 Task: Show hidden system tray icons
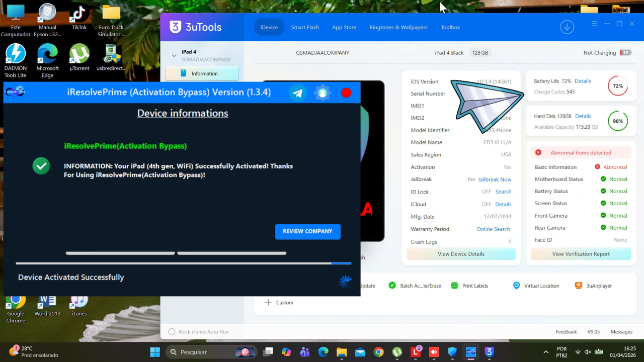click(x=546, y=352)
